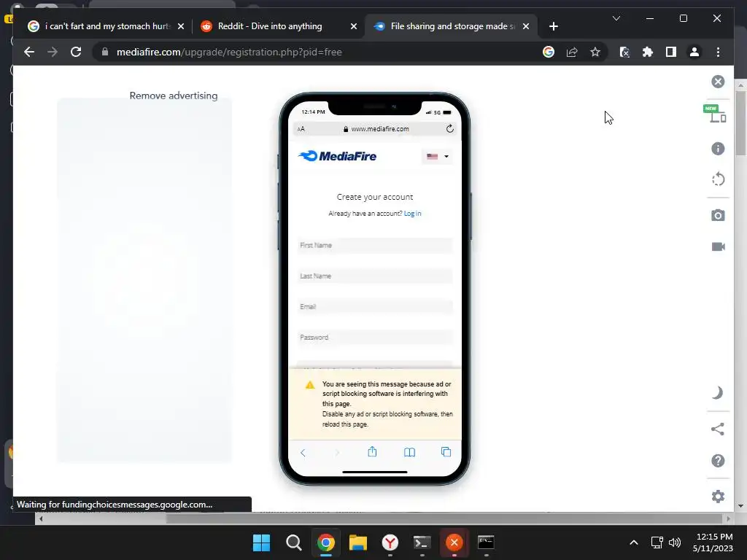Focus the Password field
Image resolution: width=747 pixels, height=560 pixels.
pyautogui.click(x=374, y=337)
